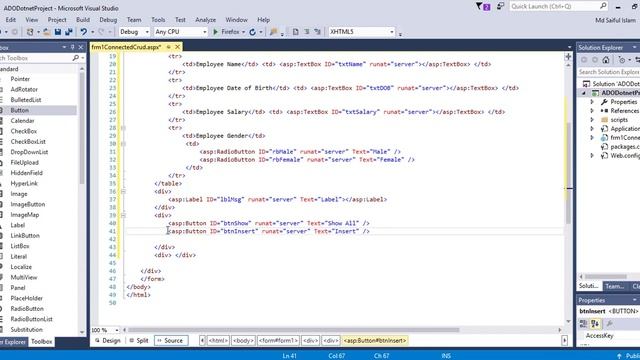Click the <html> breadcrumb tag

(218, 340)
